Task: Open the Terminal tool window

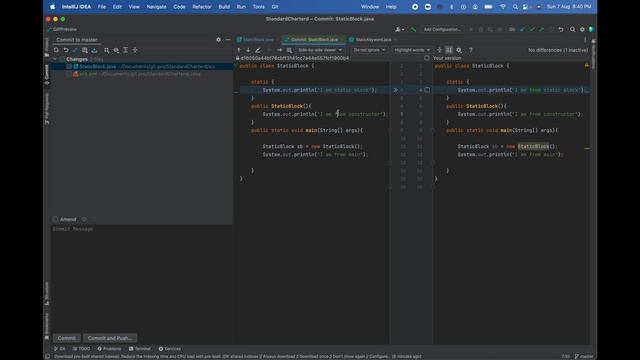Action: pos(140,349)
